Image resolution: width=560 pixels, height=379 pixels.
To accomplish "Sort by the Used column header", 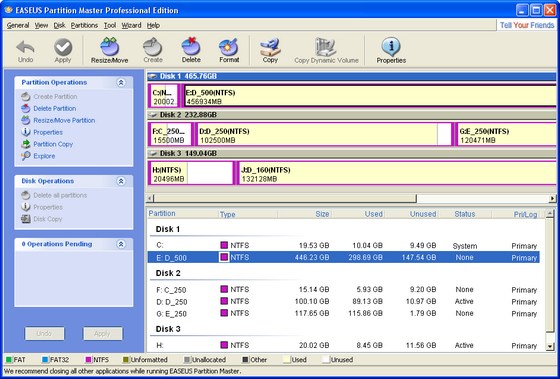I will point(359,214).
